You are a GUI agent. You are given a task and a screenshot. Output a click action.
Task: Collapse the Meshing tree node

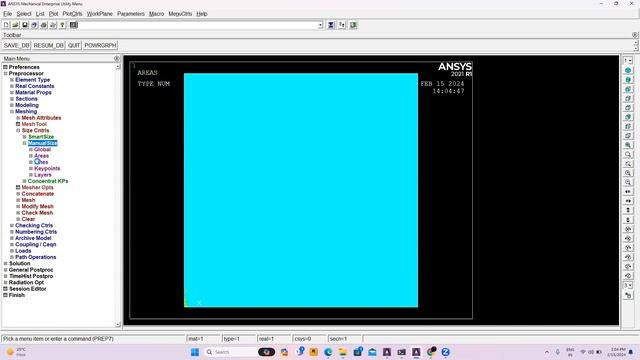coord(12,111)
